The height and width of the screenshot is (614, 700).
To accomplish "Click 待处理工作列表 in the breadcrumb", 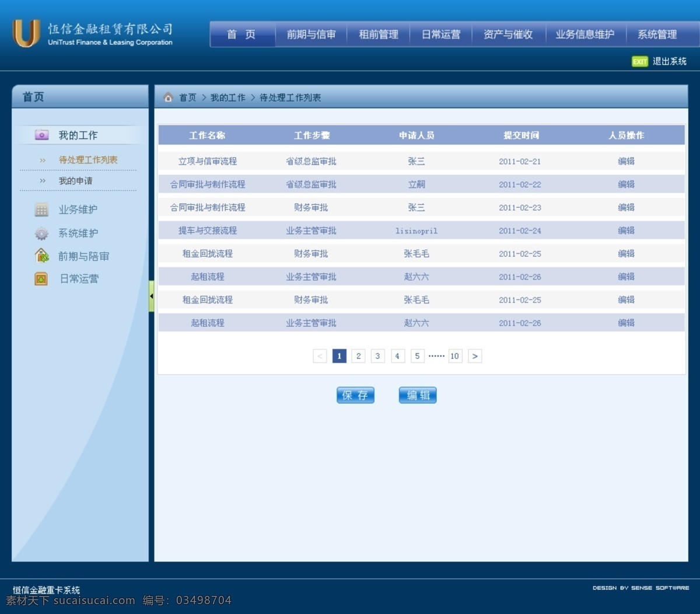I will click(290, 97).
